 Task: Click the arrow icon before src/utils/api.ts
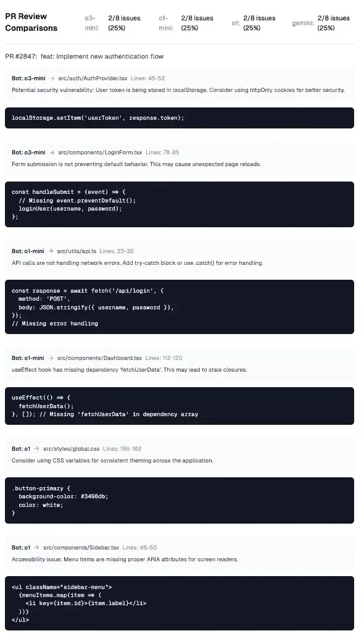coord(51,251)
